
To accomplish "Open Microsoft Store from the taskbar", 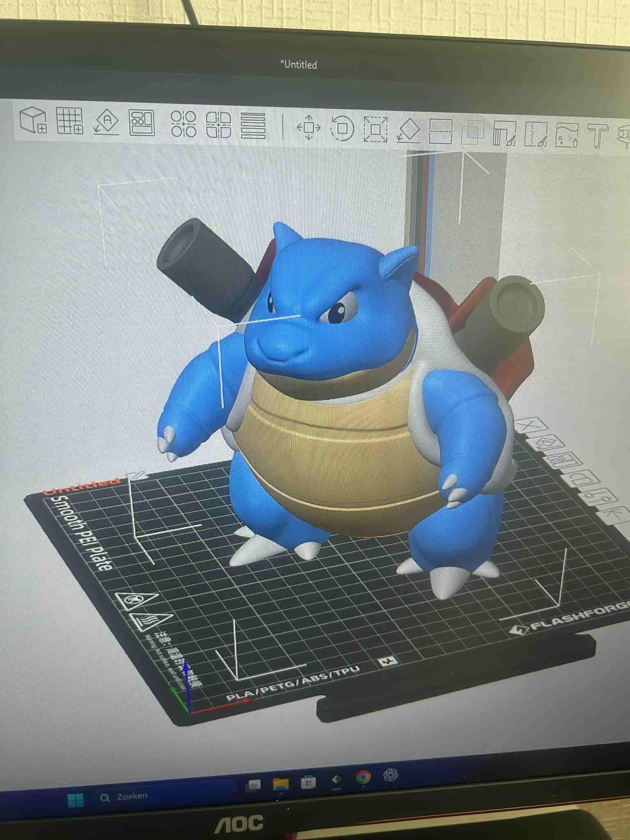I will pyautogui.click(x=308, y=782).
